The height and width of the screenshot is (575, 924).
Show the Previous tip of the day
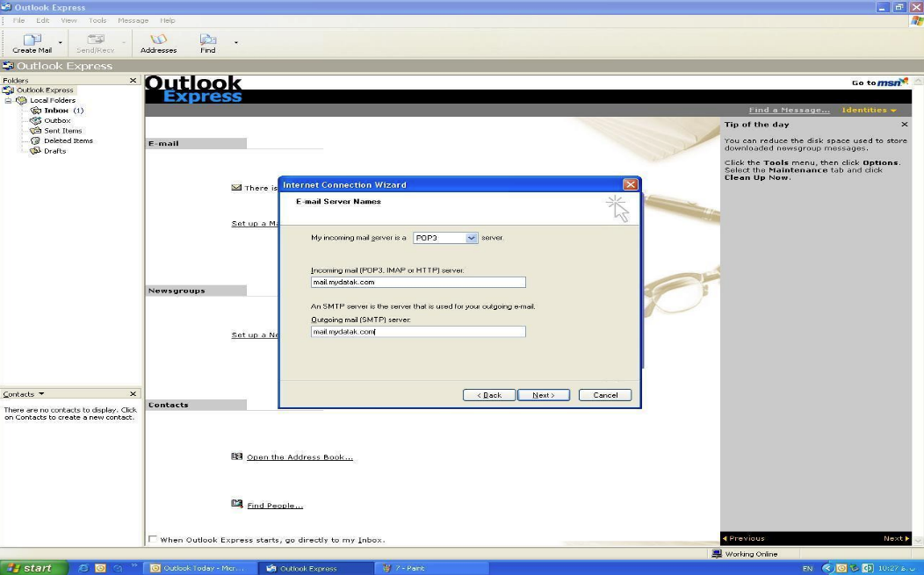coord(744,538)
